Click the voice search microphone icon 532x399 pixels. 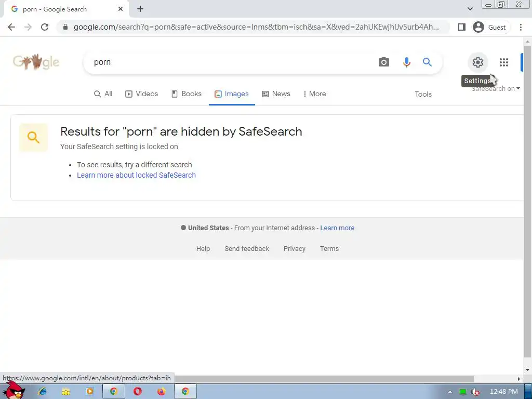(406, 62)
